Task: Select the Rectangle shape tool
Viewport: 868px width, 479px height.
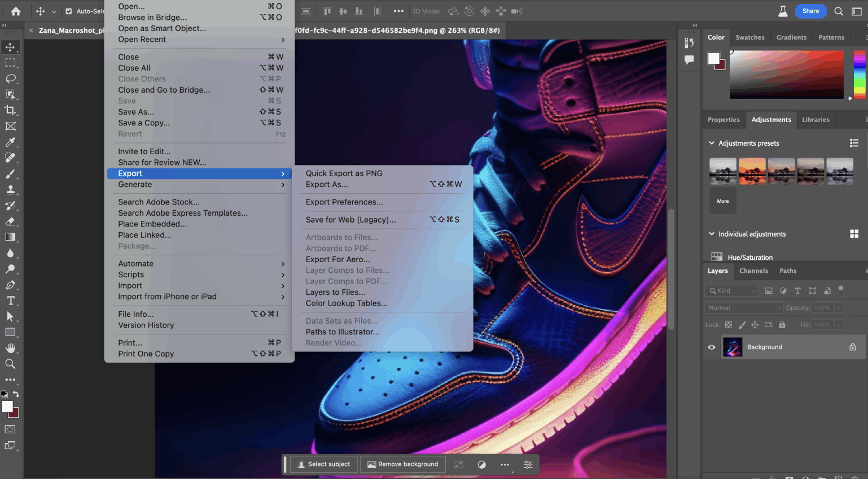Action: (11, 332)
